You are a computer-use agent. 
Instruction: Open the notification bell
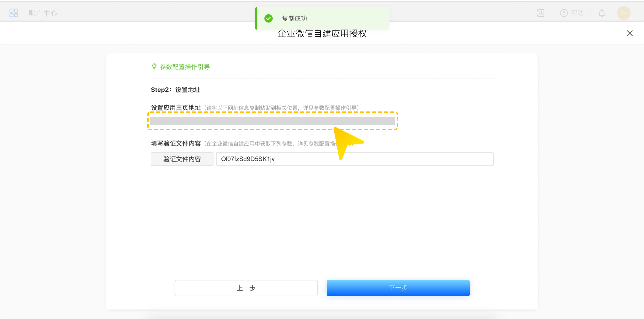tap(602, 13)
